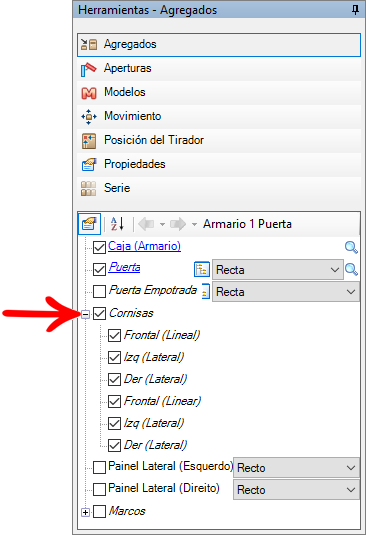Open the Movimiento tool

219,116
